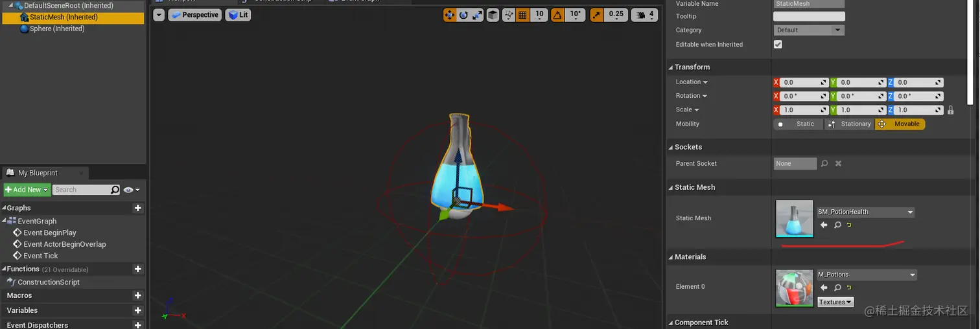Reset Static Mesh to default yellow arrow

tap(849, 225)
